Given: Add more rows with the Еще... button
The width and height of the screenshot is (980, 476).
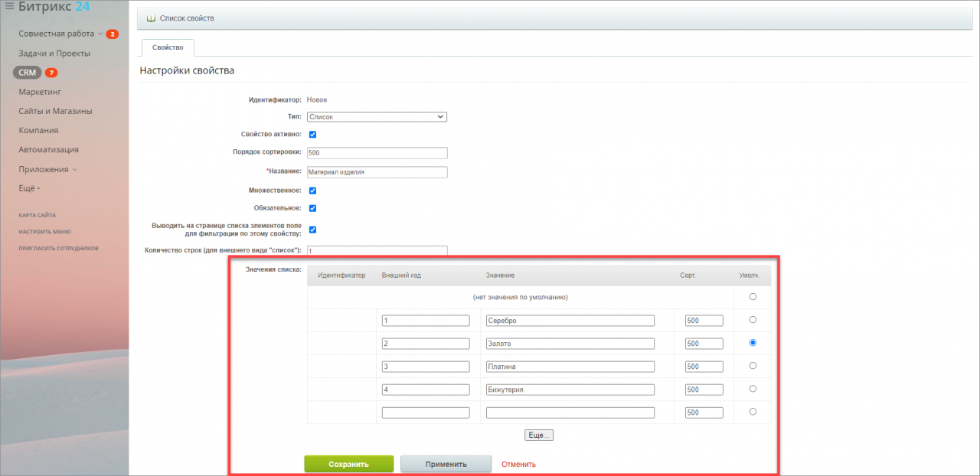Looking at the screenshot, I should (539, 435).
